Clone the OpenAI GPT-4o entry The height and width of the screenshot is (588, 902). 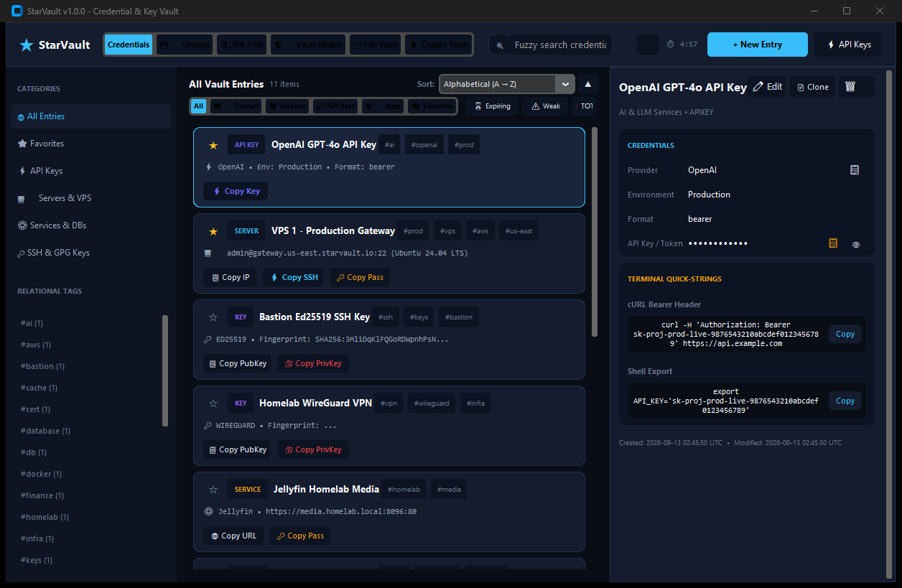[x=812, y=87]
